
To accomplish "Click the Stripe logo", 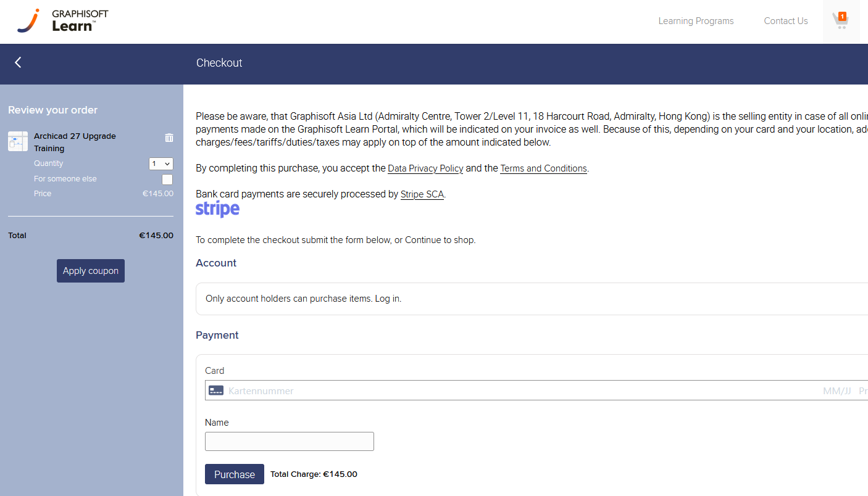I will (217, 209).
